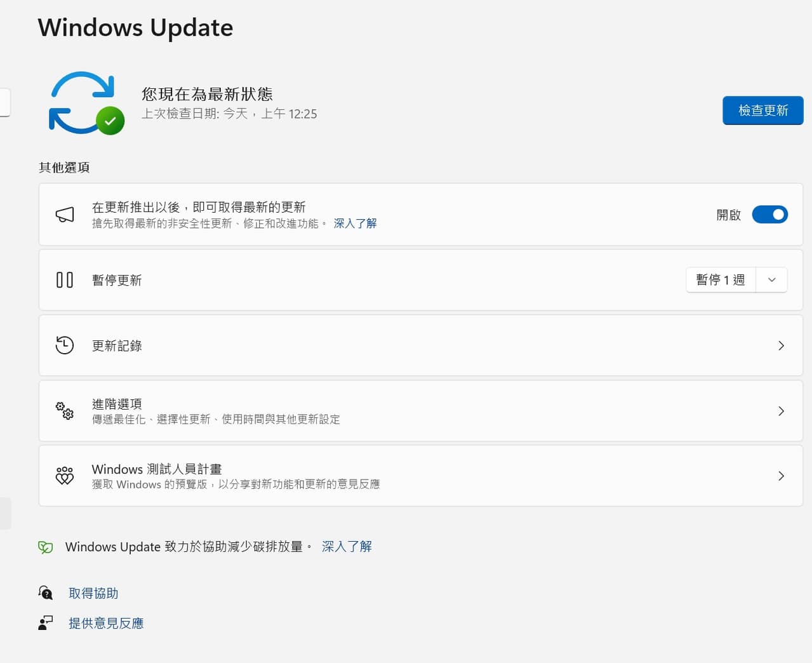Open the Windows 測試人員計畫 row title
Screen dimensions: 812x663
pos(157,469)
